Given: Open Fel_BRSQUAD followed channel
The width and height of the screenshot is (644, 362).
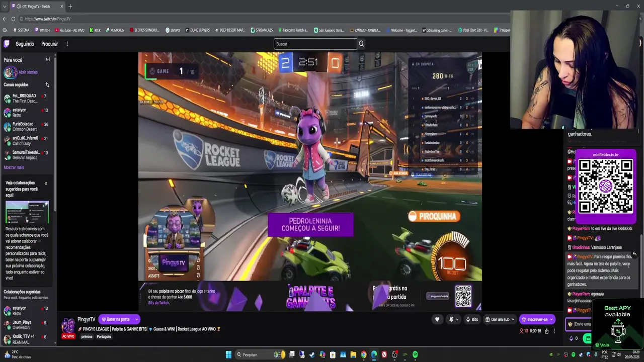Looking at the screenshot, I should point(26,98).
